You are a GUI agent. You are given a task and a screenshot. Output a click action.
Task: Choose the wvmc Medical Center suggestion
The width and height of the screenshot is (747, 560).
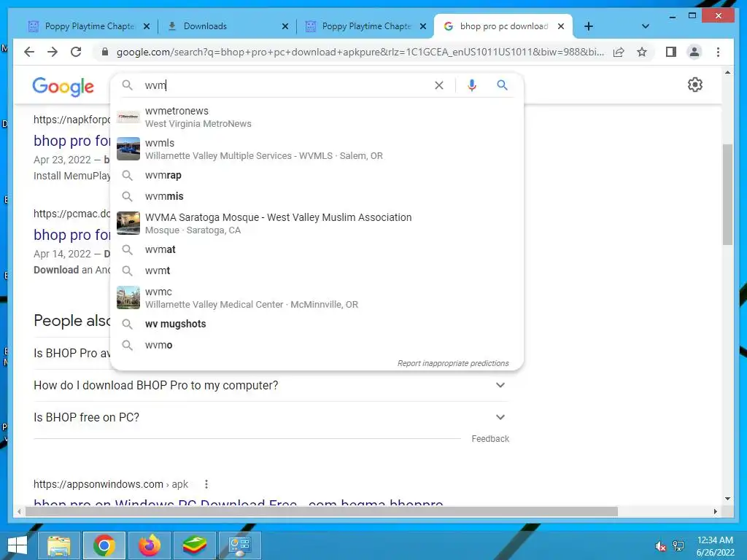[x=317, y=297]
